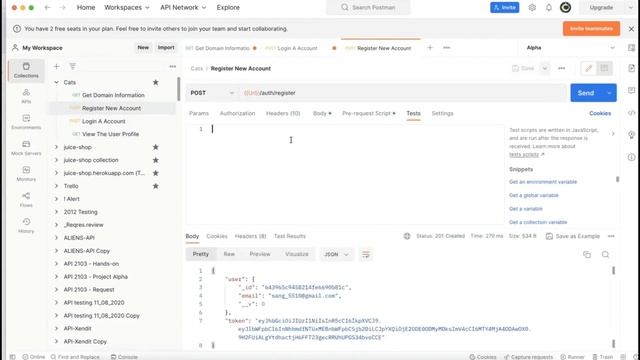Toggle star on juice-shop.herokuapp.com collection
This screenshot has width=640, height=360.
(156, 173)
